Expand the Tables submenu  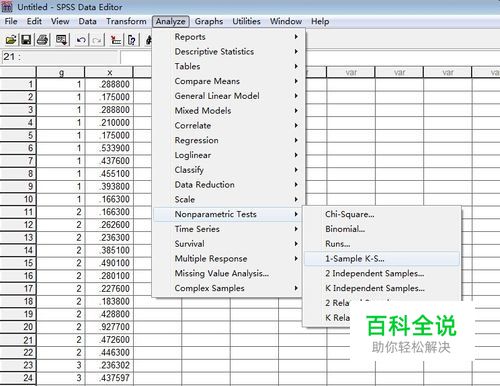pyautogui.click(x=228, y=66)
